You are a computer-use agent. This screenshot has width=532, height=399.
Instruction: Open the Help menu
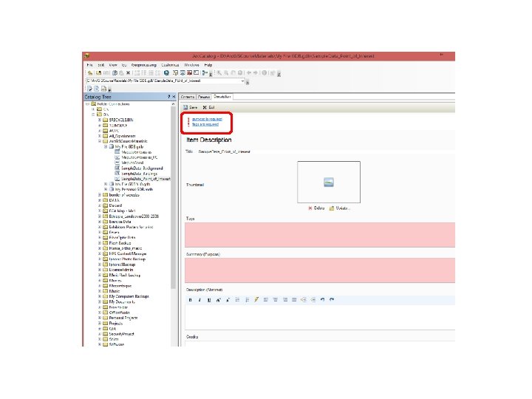pos(208,65)
